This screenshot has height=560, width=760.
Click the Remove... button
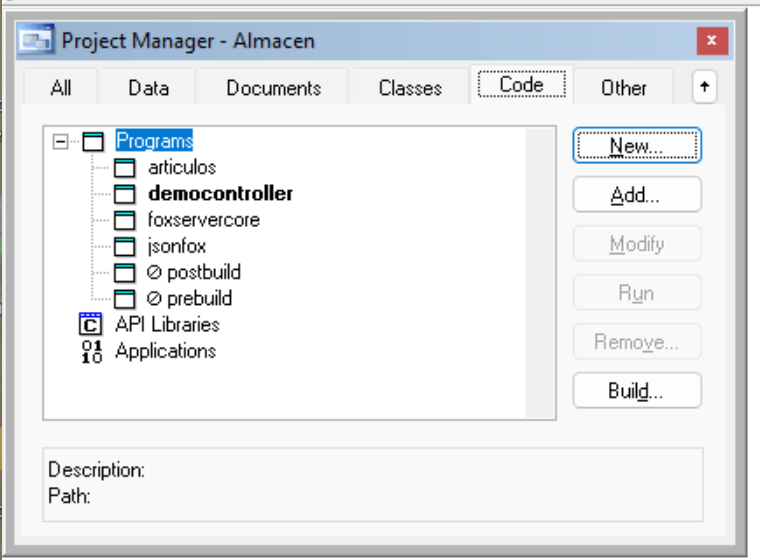point(637,341)
